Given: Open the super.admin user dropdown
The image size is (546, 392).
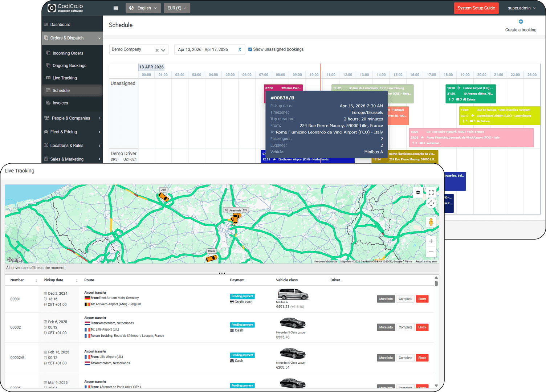Looking at the screenshot, I should click(522, 8).
